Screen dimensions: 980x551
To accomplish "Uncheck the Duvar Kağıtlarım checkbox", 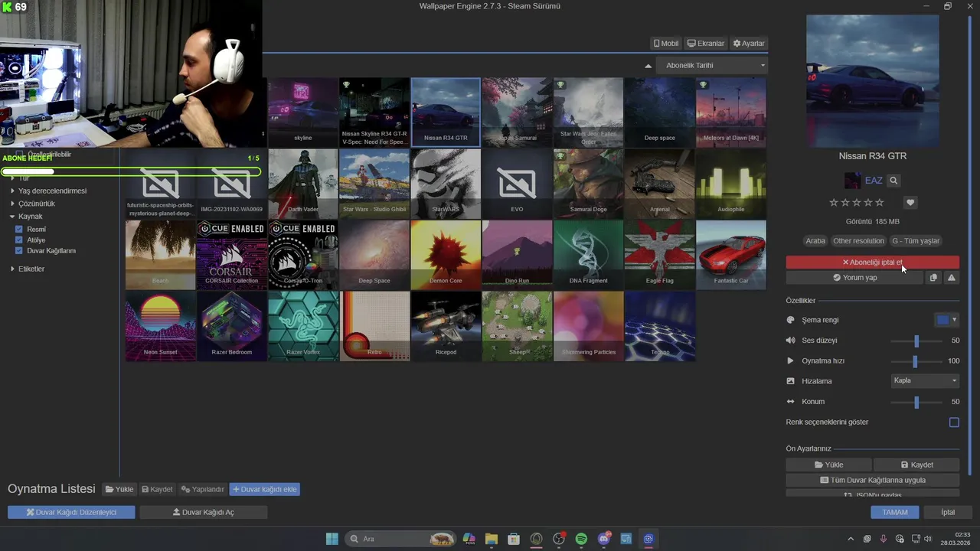I will [19, 250].
